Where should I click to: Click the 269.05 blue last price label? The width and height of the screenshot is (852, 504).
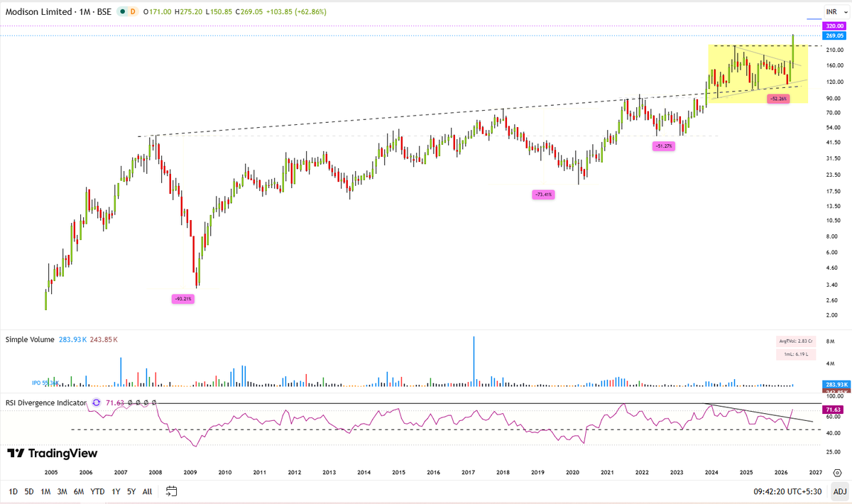(x=834, y=35)
